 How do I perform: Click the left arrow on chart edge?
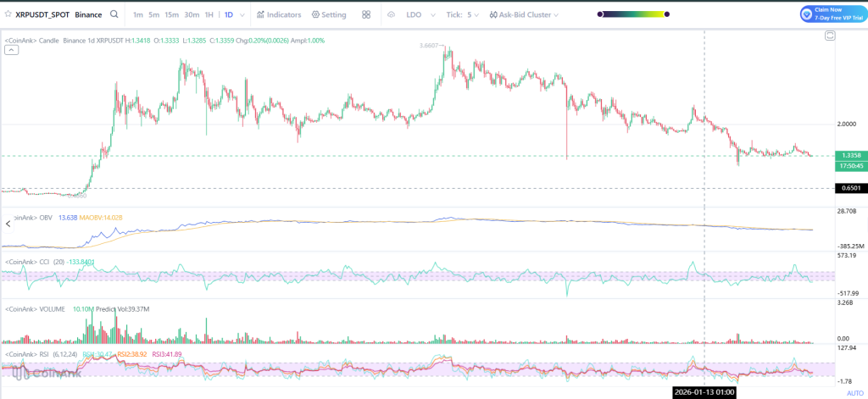(x=8, y=224)
